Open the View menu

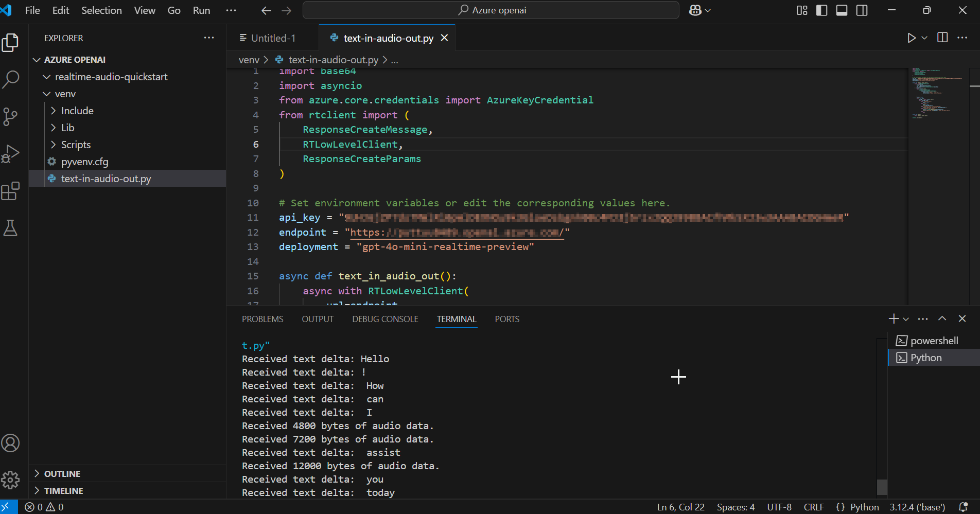click(145, 10)
